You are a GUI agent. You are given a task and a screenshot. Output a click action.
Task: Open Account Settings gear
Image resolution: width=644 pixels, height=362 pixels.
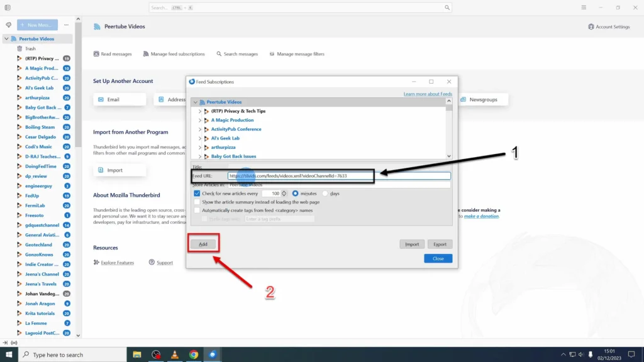click(x=609, y=26)
